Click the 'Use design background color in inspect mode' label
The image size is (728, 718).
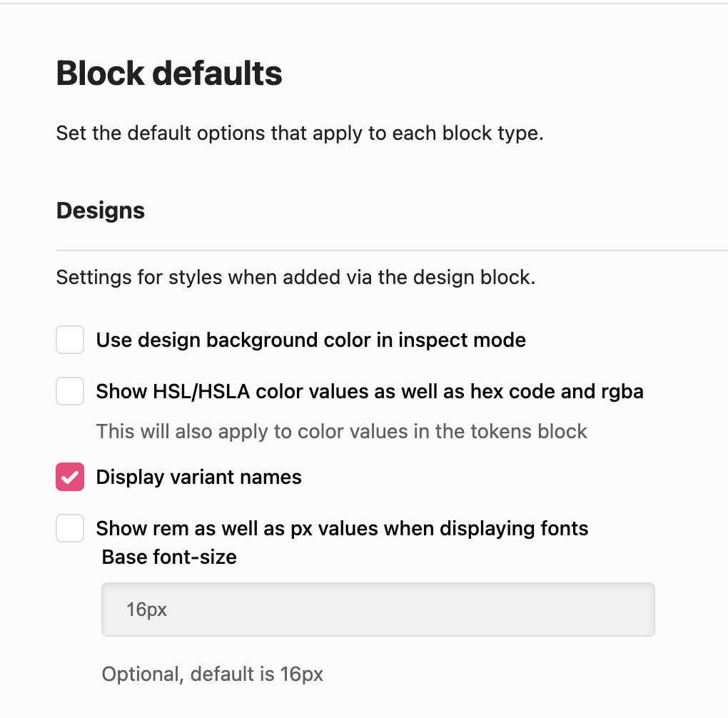coord(310,340)
